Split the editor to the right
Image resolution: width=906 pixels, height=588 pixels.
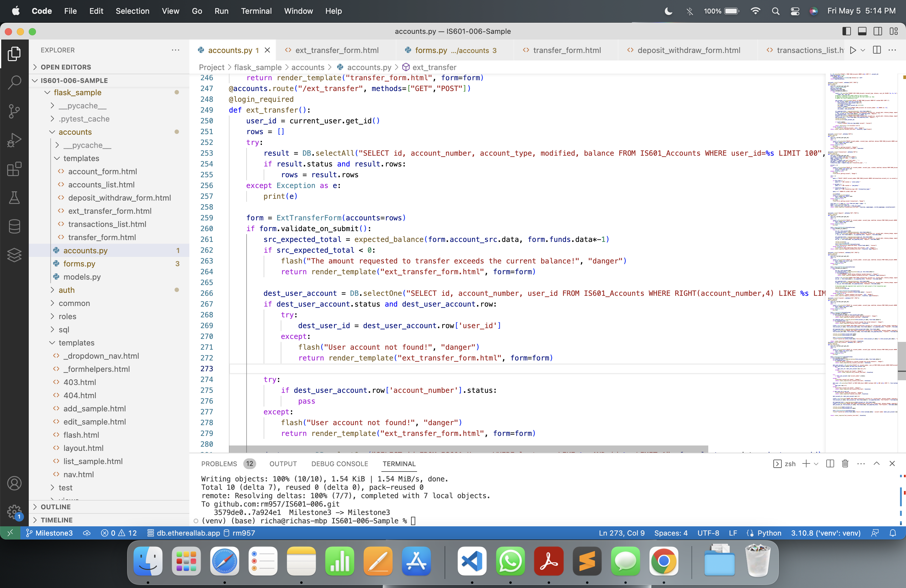877,50
